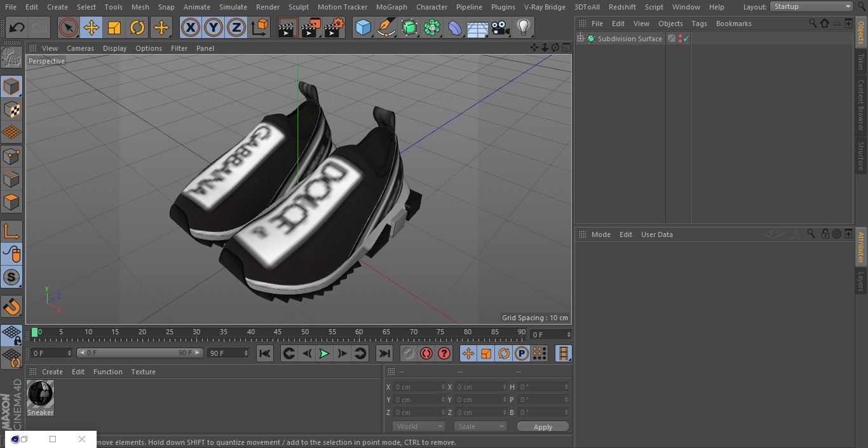Select the Live Selection tool

(69, 27)
